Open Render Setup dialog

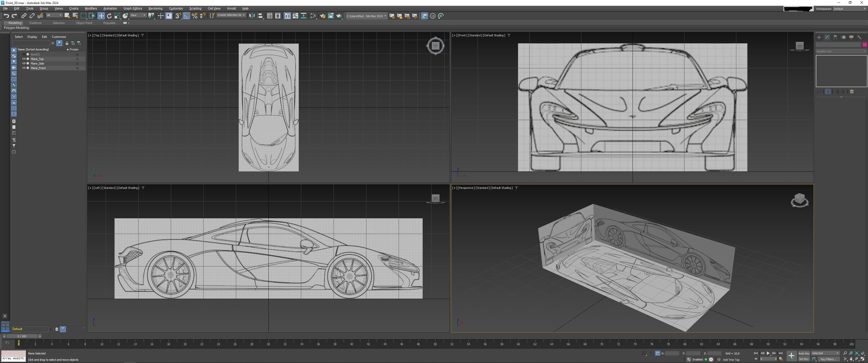323,16
